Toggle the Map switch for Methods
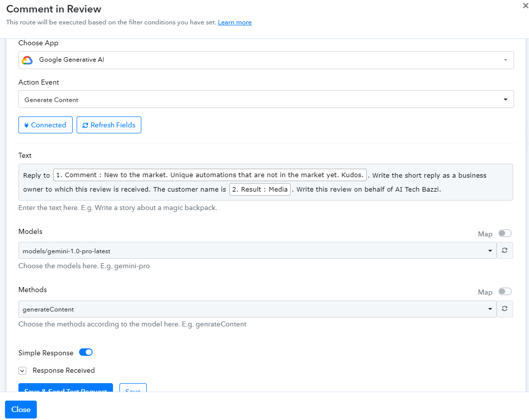 point(505,292)
